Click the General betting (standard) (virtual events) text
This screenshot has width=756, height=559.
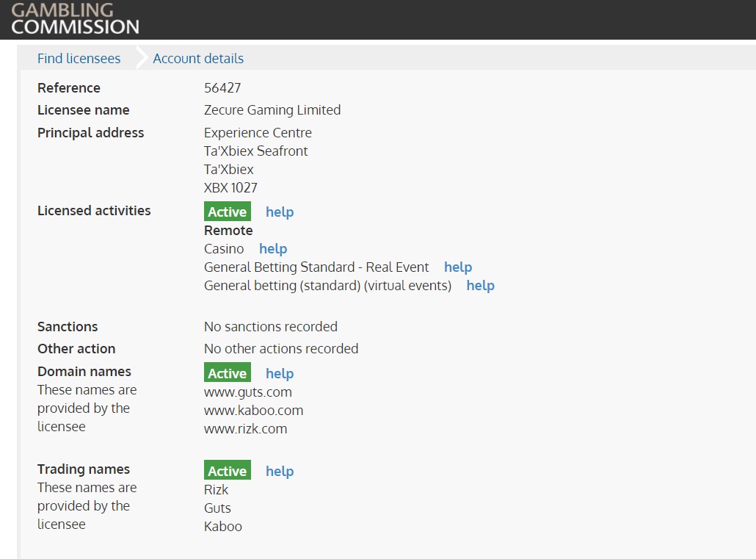click(328, 285)
